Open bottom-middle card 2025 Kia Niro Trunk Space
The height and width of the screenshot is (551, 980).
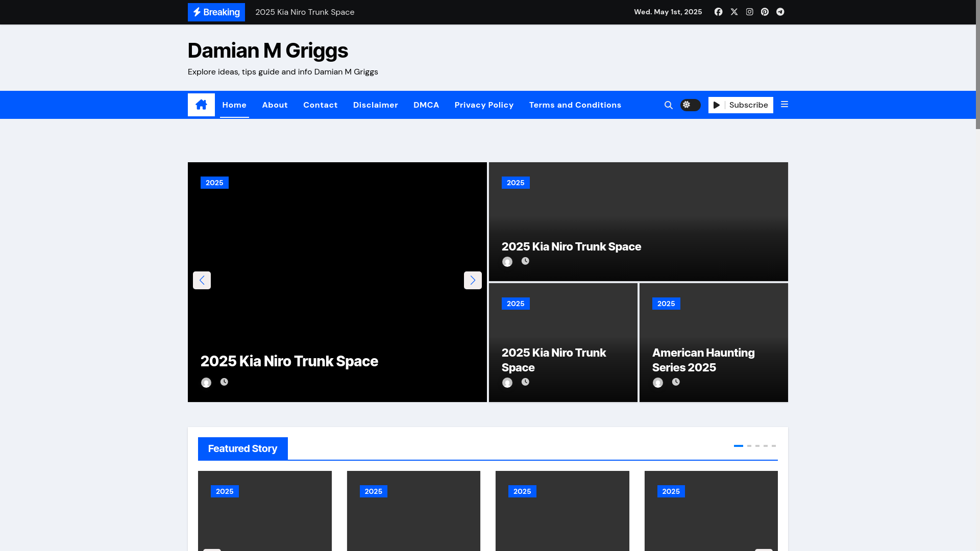tap(554, 360)
